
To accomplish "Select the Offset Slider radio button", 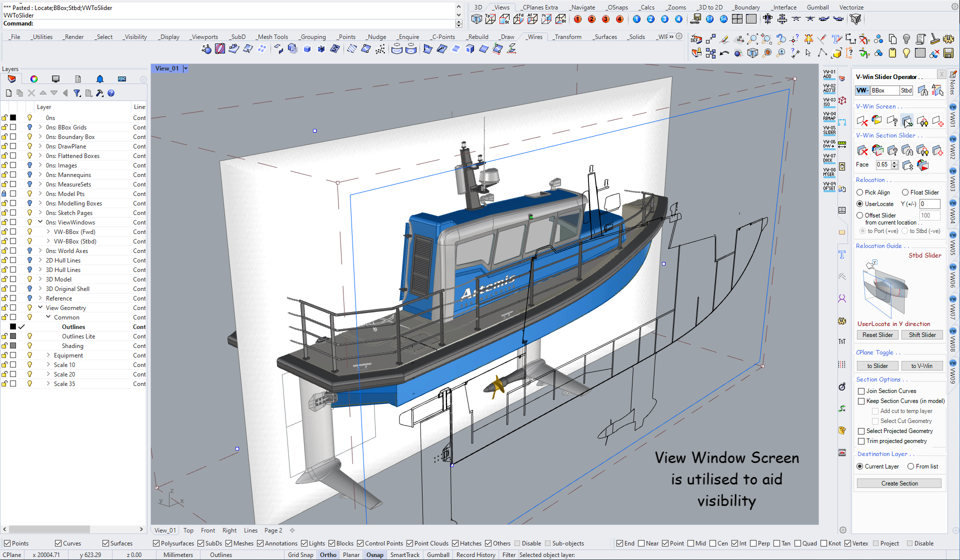I will [x=860, y=215].
